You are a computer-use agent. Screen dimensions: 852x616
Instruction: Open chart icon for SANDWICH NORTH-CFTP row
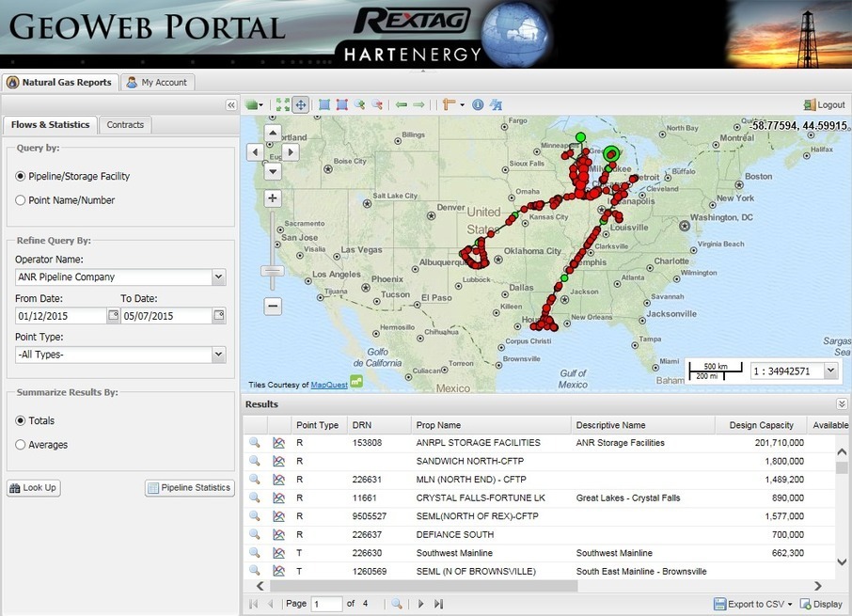(278, 461)
